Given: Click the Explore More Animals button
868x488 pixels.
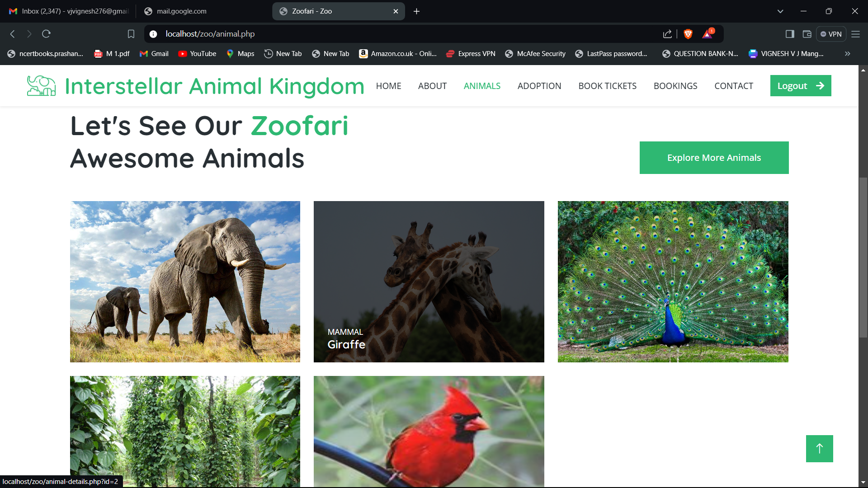Looking at the screenshot, I should click(714, 158).
